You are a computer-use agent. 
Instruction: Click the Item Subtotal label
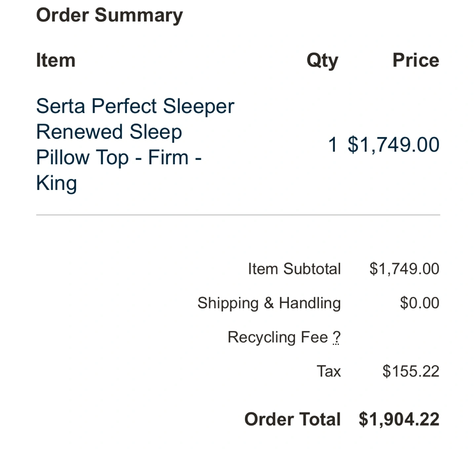pyautogui.click(x=294, y=269)
